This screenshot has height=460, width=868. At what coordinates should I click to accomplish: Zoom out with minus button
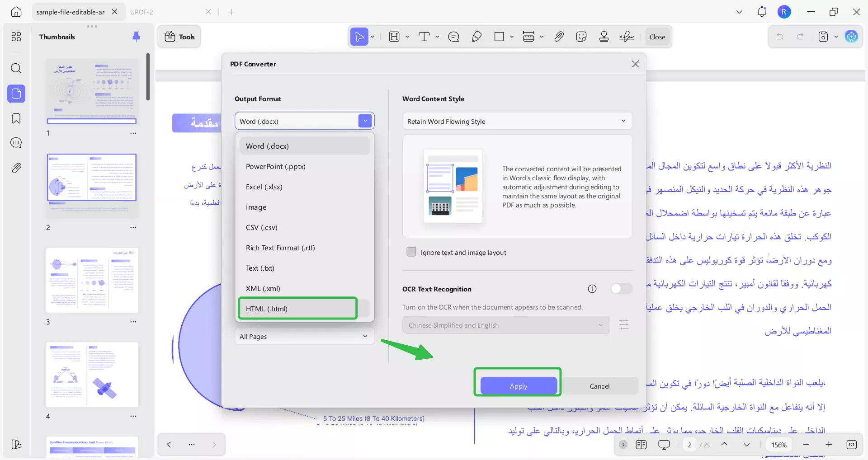806,445
